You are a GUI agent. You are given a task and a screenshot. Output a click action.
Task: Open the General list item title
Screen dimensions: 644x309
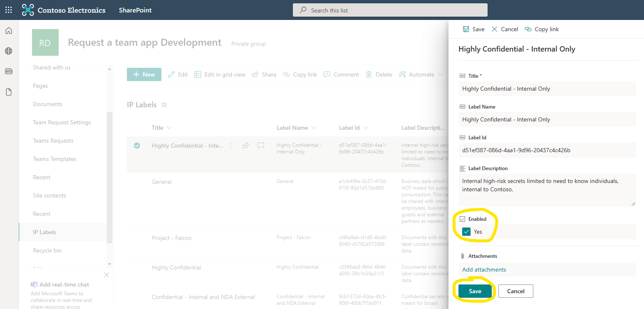pyautogui.click(x=162, y=182)
